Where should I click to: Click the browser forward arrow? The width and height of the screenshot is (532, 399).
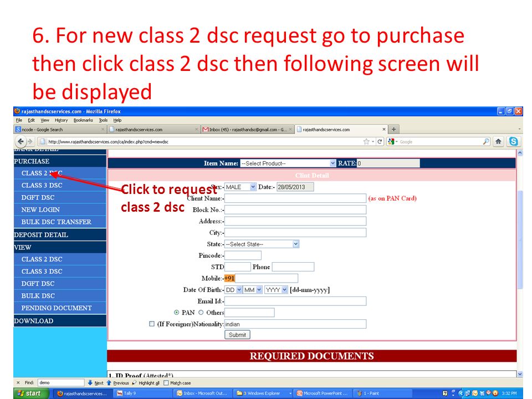click(x=30, y=141)
